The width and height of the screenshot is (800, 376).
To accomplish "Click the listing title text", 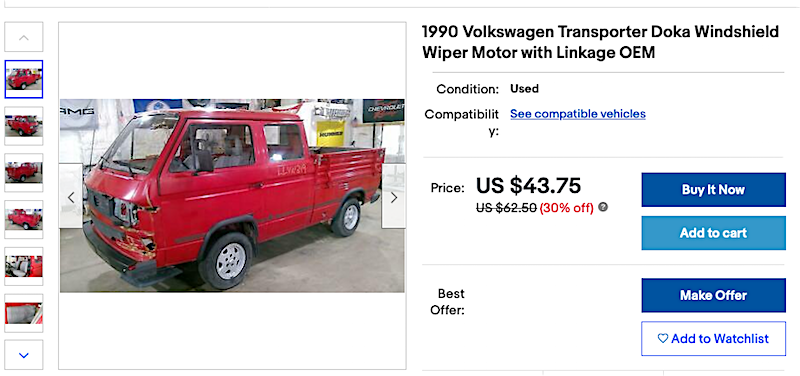I will (601, 42).
